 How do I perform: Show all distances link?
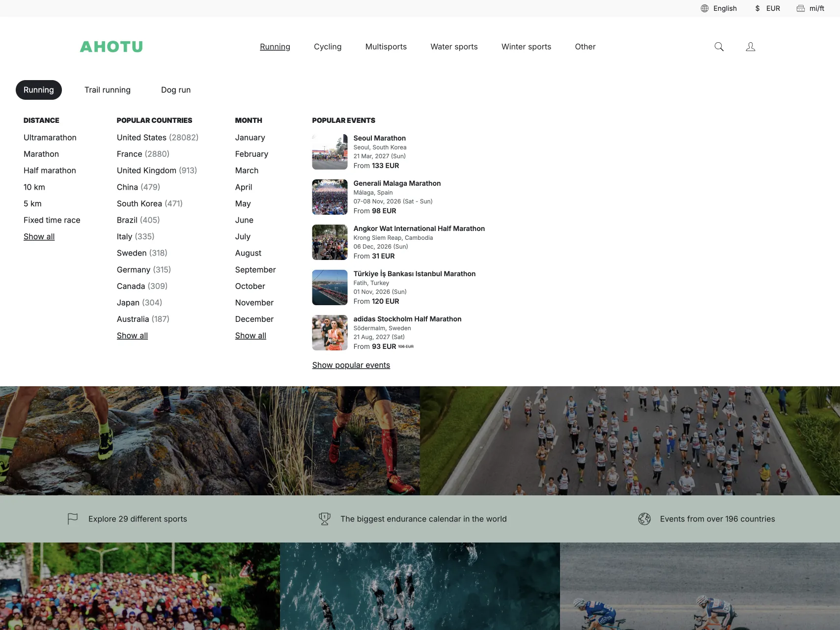coord(39,237)
